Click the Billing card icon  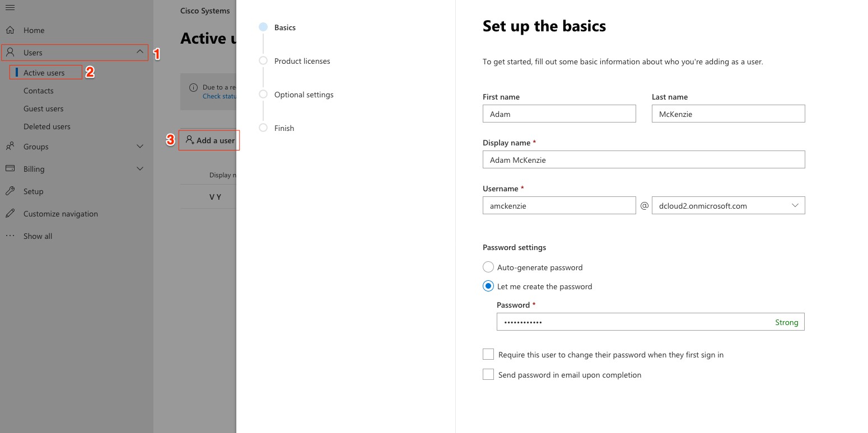tap(10, 169)
